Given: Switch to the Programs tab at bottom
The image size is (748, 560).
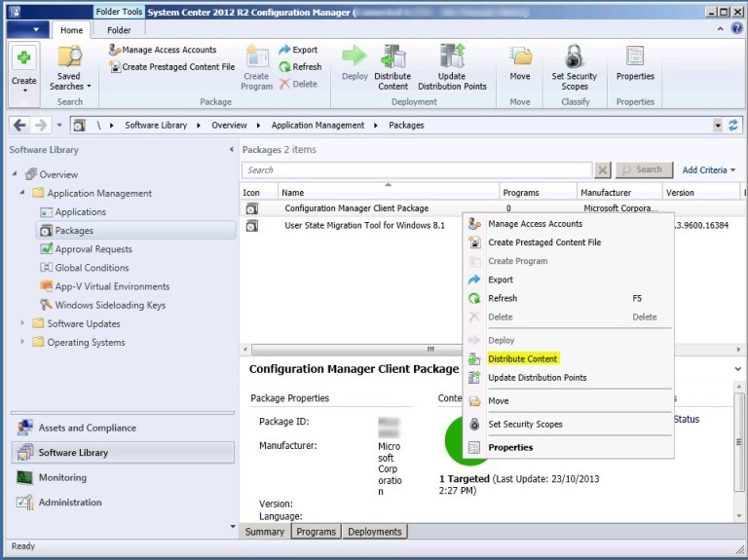Looking at the screenshot, I should click(x=316, y=532).
